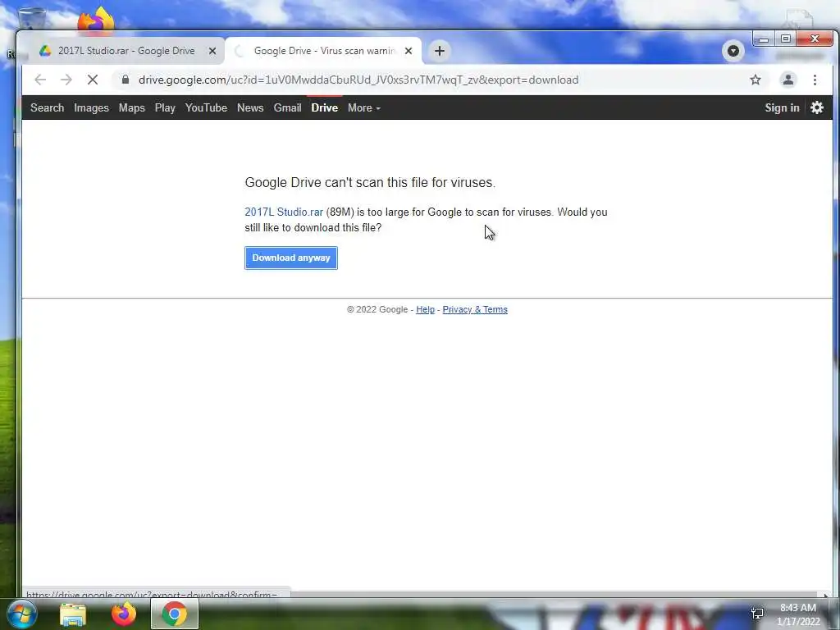Stop loading the page
Image resolution: width=840 pixels, height=630 pixels.
click(x=93, y=80)
